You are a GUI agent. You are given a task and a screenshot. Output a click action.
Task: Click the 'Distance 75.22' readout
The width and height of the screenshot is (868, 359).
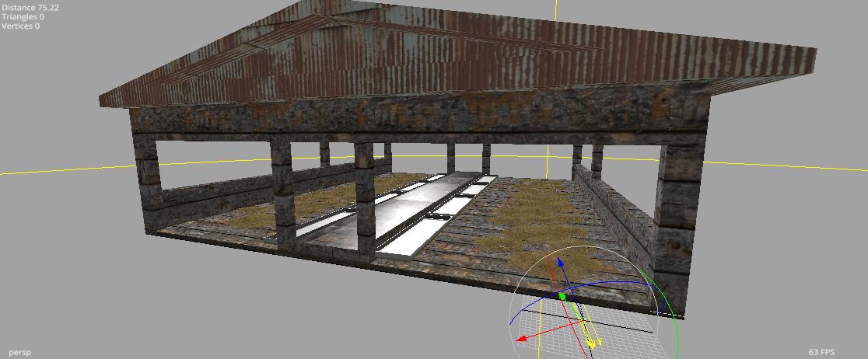(30, 8)
